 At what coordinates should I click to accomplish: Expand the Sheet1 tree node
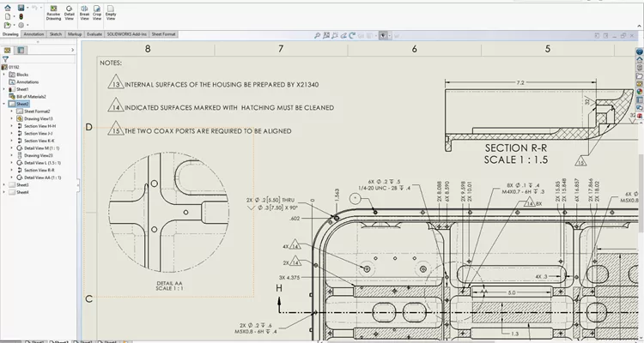click(4, 89)
